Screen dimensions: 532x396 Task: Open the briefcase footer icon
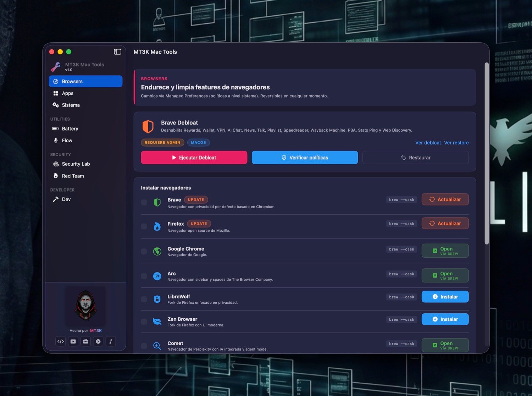pyautogui.click(x=86, y=341)
